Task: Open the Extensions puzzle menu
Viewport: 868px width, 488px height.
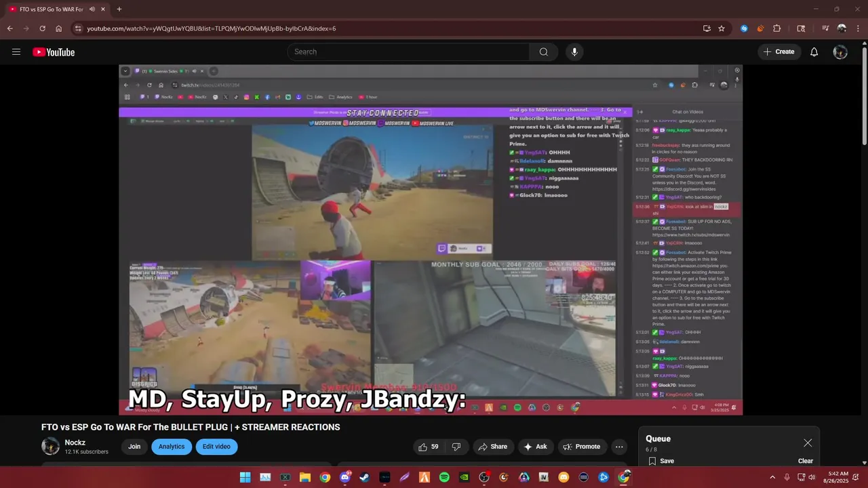Action: [777, 28]
